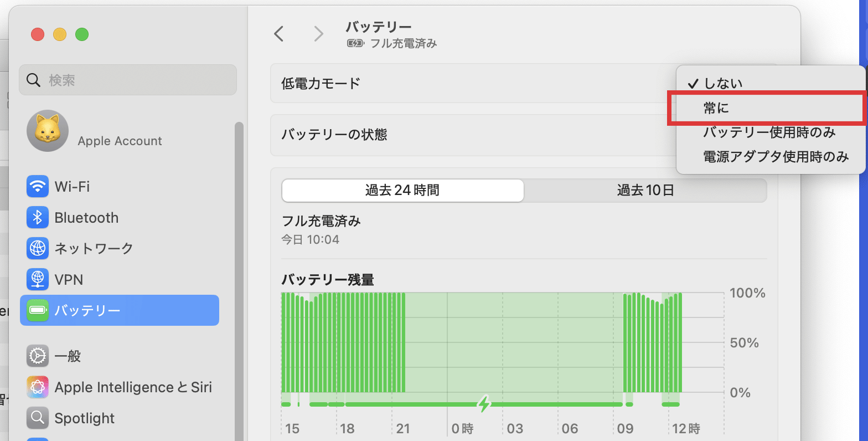Click the battery charging icon under title
The width and height of the screenshot is (868, 441).
coord(355,43)
